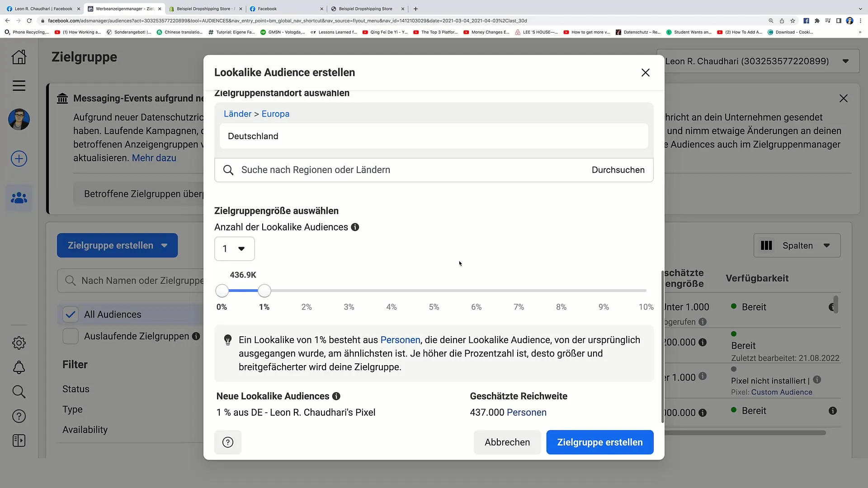Screen dimensions: 868x488
Task: Open the ad account selector dropdown
Action: 758,61
